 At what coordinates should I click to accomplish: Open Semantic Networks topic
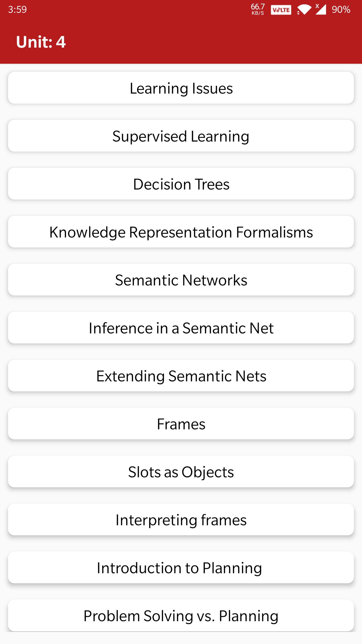tap(181, 280)
